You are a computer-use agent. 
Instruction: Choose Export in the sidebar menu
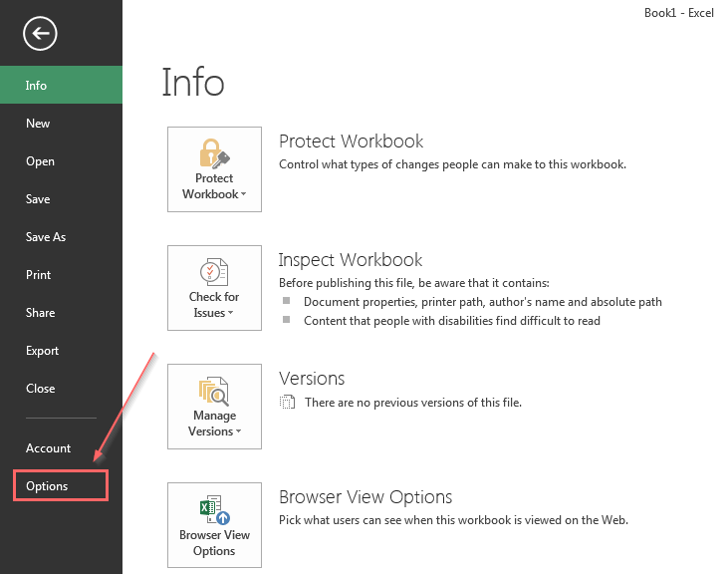tap(42, 351)
